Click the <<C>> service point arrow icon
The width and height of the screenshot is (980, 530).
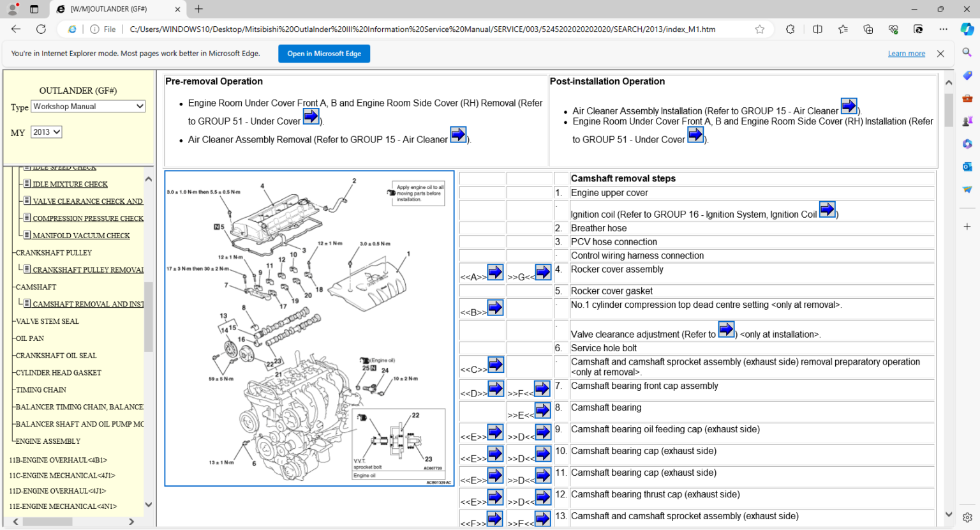(x=496, y=365)
